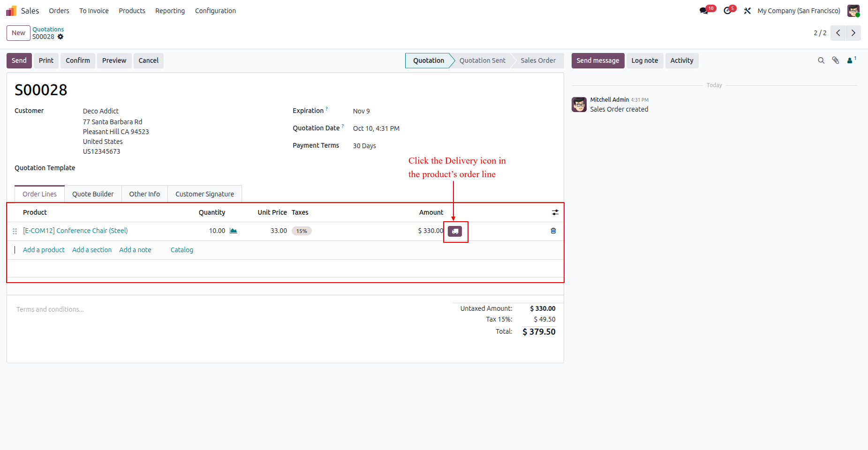Click the delivery truck icon on order line
This screenshot has height=450, width=868.
pos(455,231)
